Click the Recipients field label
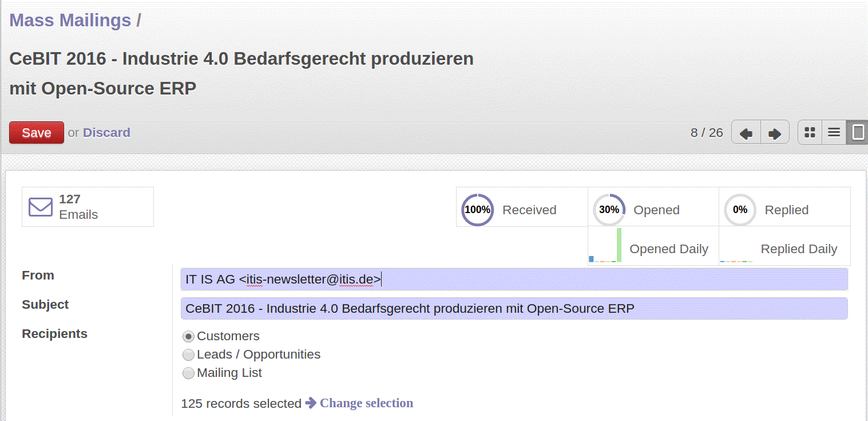Image resolution: width=868 pixels, height=421 pixels. (54, 334)
